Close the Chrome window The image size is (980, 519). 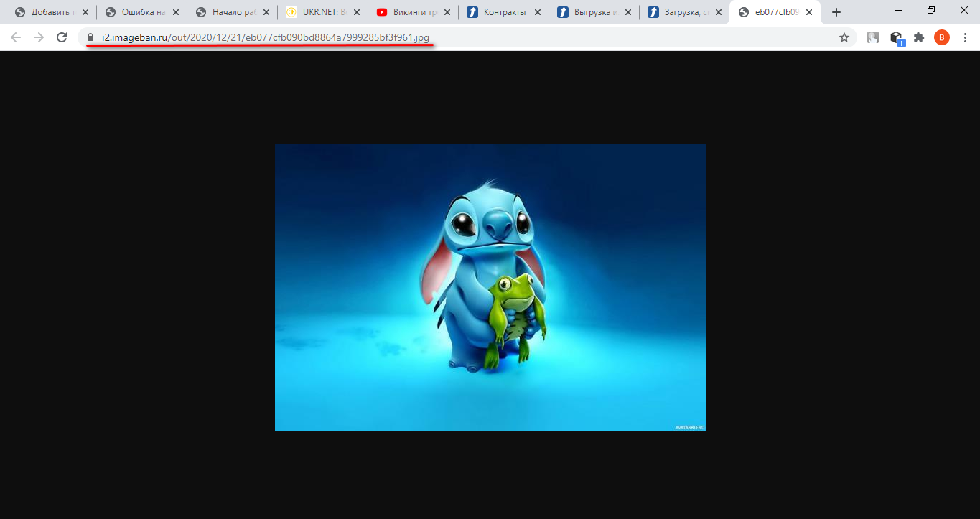(x=964, y=11)
